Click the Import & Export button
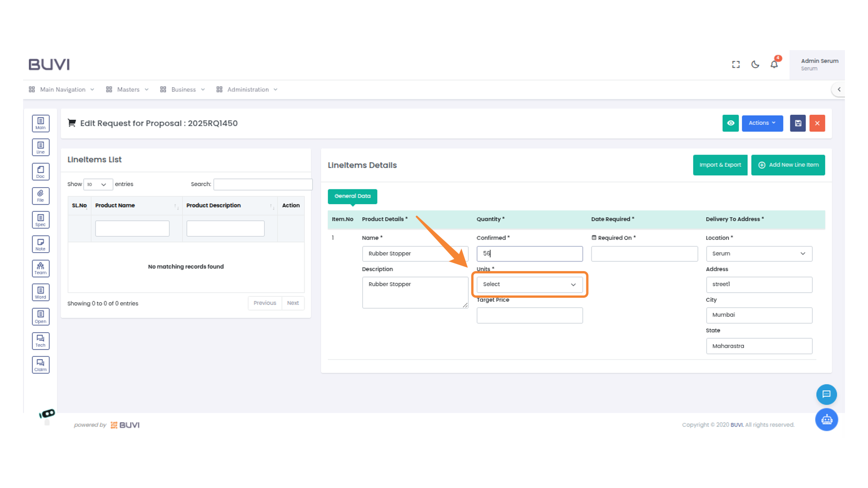The height and width of the screenshot is (488, 868). click(720, 165)
